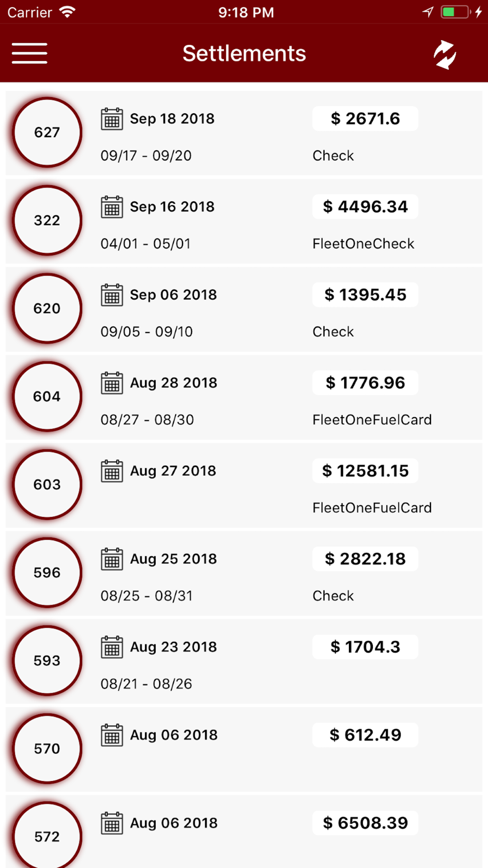Tap FleetOneCheck payment type label

363,244
